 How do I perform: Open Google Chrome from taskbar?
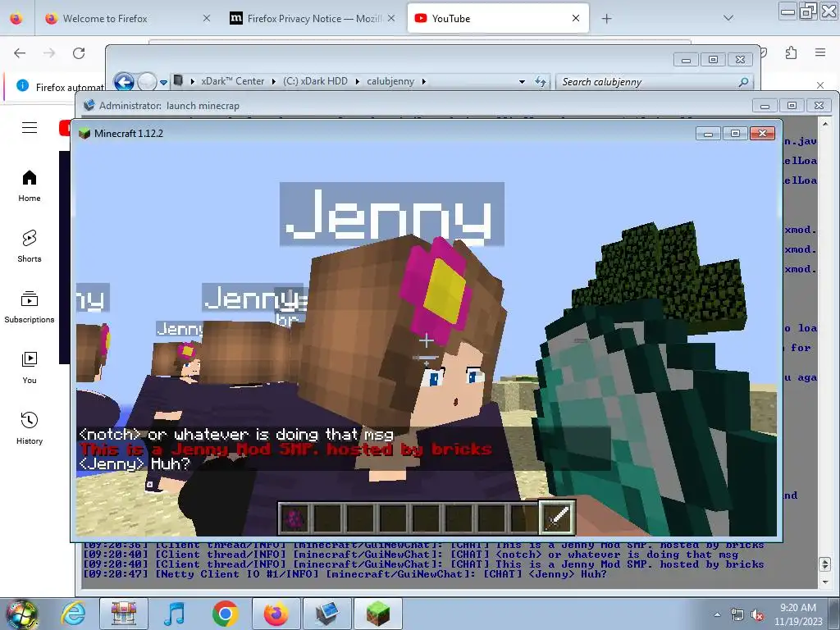tap(225, 614)
